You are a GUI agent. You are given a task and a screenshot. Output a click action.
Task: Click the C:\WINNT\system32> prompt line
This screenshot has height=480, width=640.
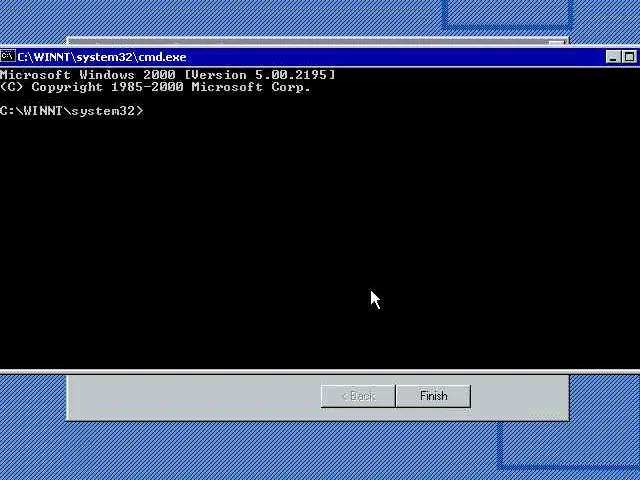point(72,111)
